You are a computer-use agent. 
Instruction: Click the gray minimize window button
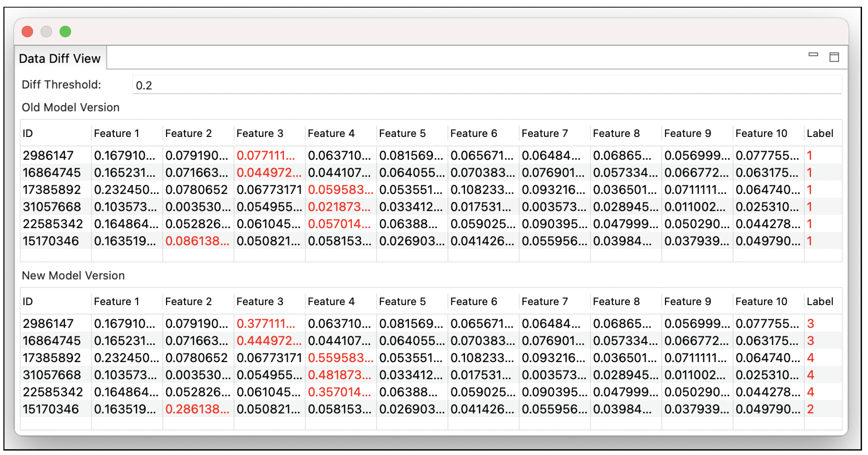[x=46, y=32]
